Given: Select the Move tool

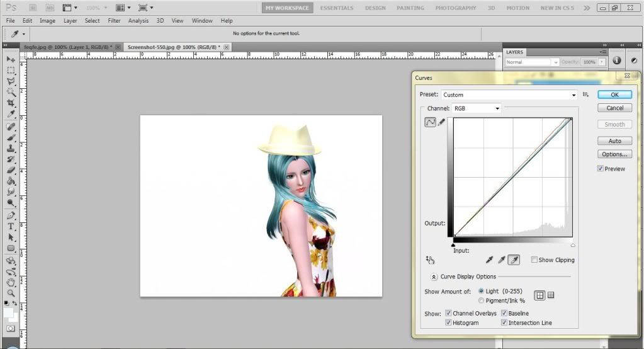Looking at the screenshot, I should coord(11,59).
